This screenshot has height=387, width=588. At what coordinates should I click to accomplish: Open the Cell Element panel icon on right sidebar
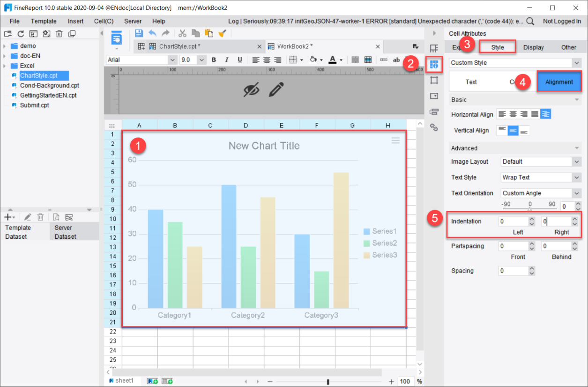pyautogui.click(x=434, y=48)
